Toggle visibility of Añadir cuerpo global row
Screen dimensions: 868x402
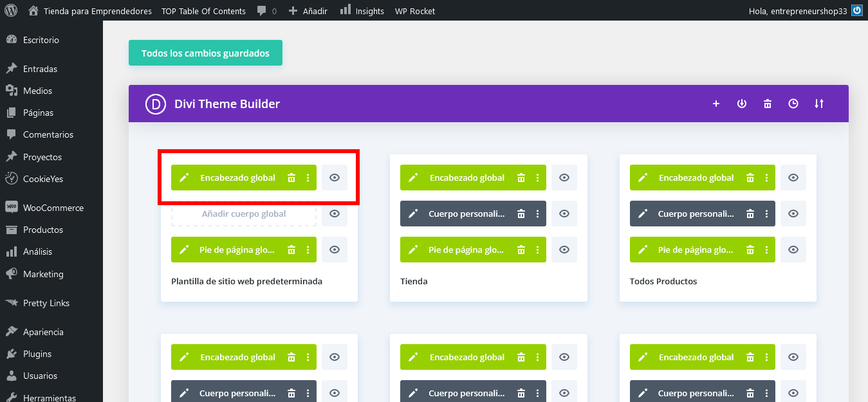point(335,214)
